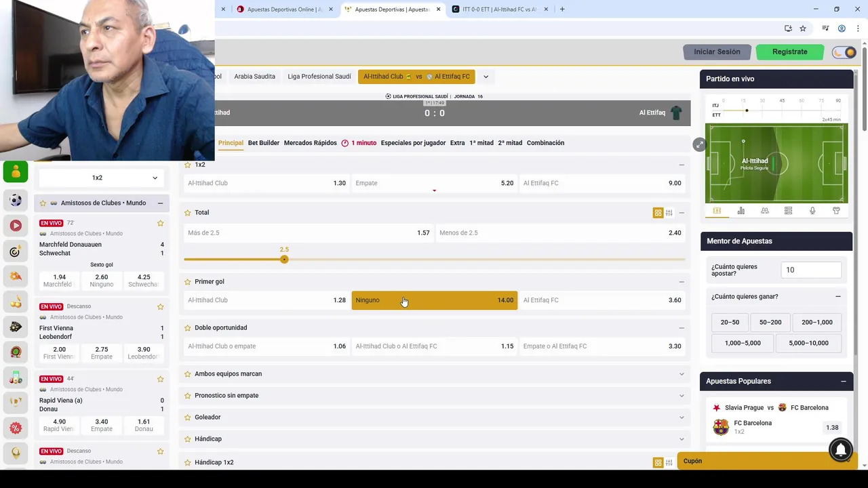Switch to Combinación tab
The height and width of the screenshot is (488, 868).
545,143
